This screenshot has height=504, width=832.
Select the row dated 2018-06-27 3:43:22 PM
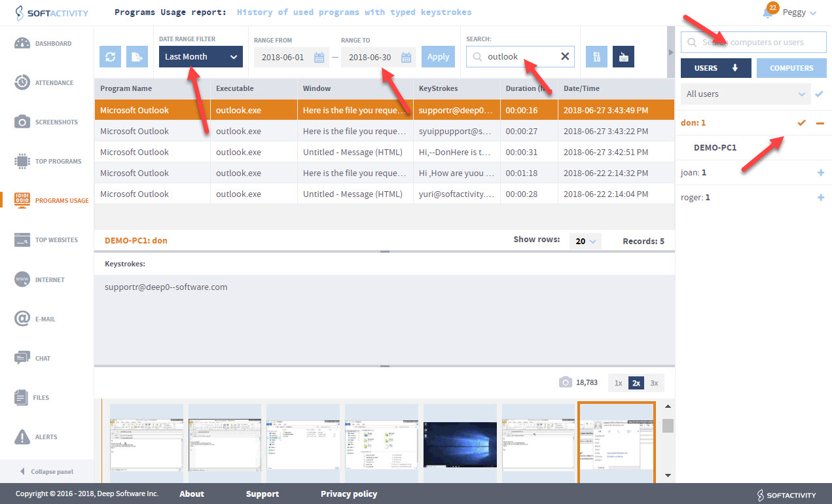(x=384, y=132)
